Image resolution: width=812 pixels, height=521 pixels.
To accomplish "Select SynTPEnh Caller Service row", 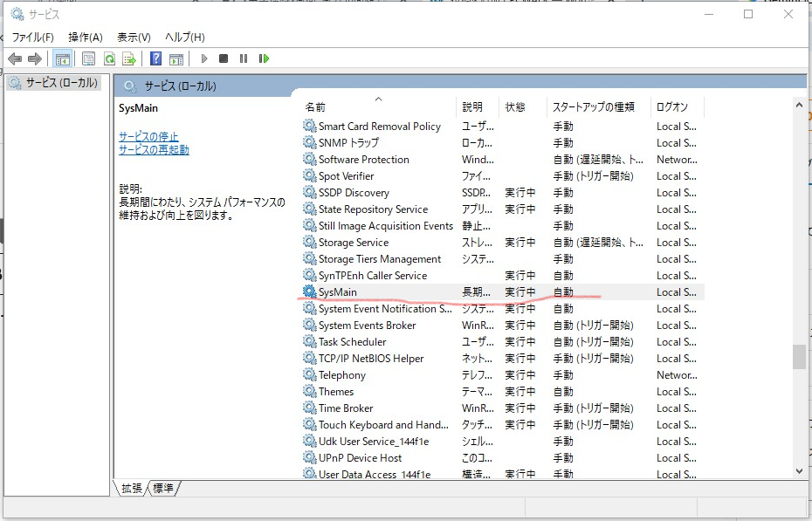I will [x=502, y=275].
